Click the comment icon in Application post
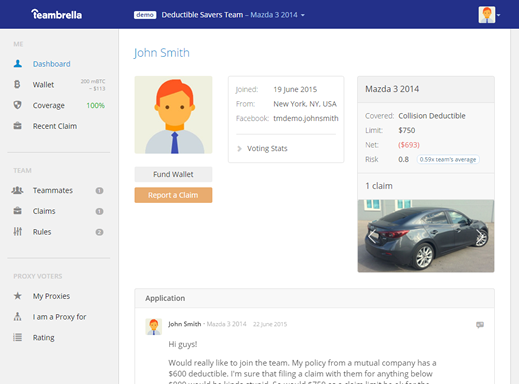The width and height of the screenshot is (519, 384). pyautogui.click(x=480, y=325)
